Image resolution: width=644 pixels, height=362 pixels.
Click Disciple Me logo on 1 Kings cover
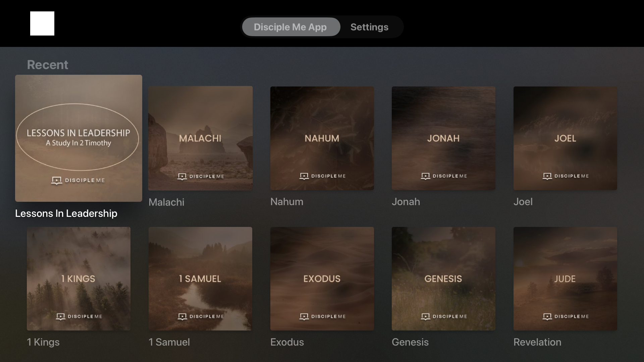[79, 316]
